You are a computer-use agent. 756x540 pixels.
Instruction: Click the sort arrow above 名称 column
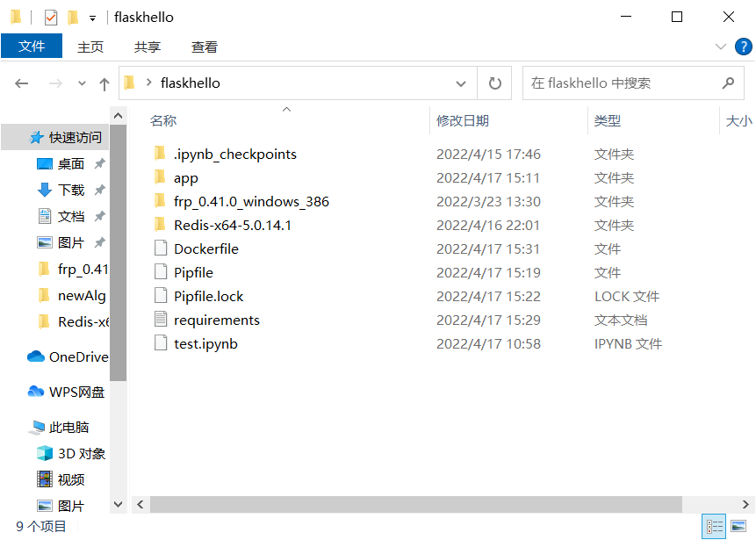pyautogui.click(x=286, y=111)
